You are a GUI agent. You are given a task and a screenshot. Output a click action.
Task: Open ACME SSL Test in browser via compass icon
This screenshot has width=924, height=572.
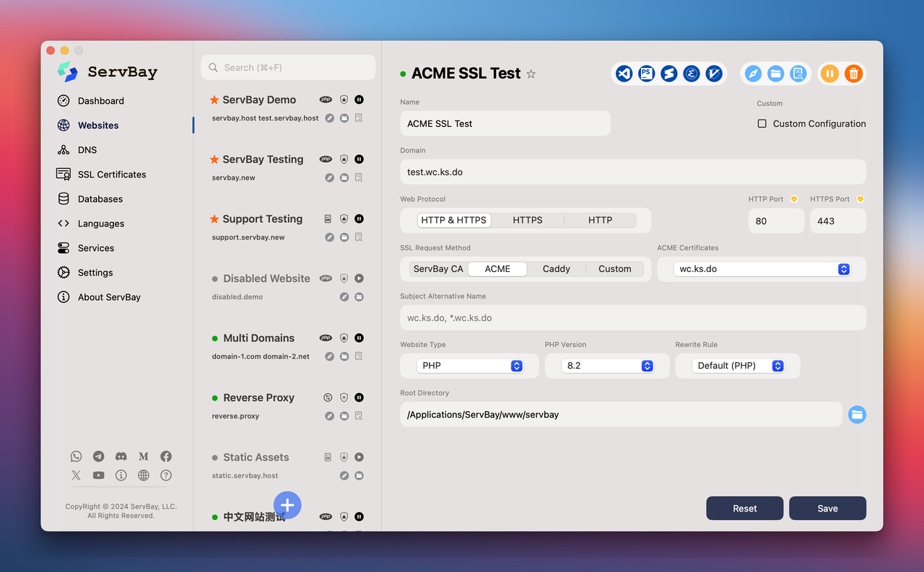point(753,74)
